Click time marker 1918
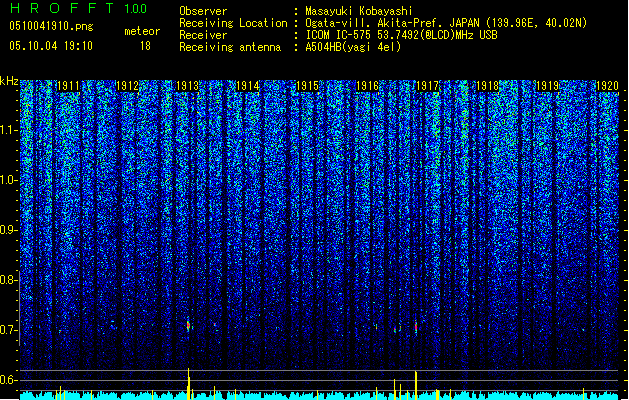This screenshot has width=629, height=400. coord(487,86)
